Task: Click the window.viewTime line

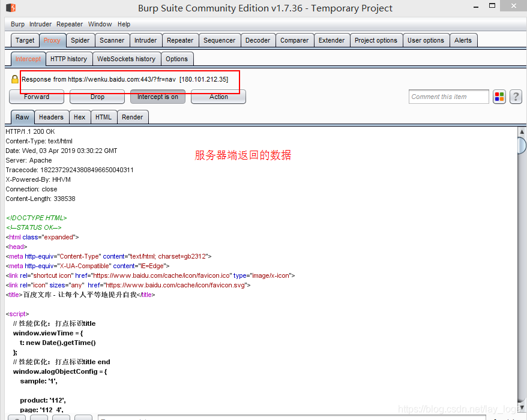Action: (x=48, y=333)
